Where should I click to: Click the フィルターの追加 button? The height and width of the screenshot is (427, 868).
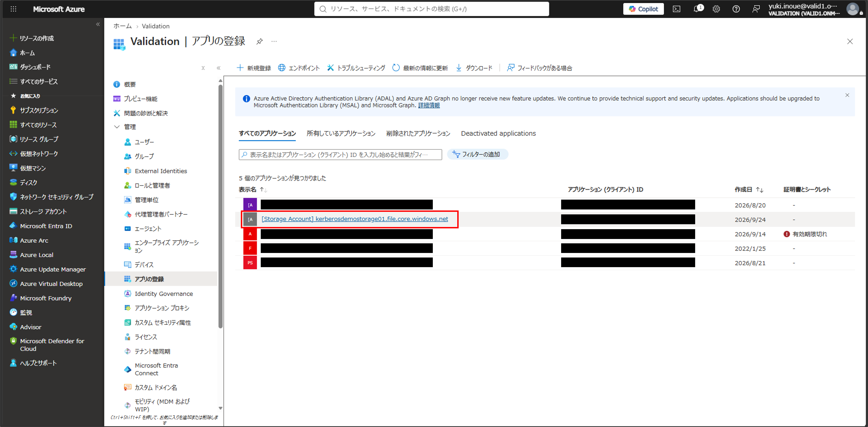pos(478,155)
